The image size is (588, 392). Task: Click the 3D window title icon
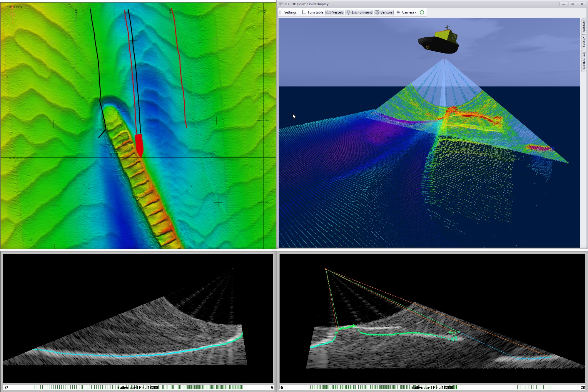click(x=281, y=4)
